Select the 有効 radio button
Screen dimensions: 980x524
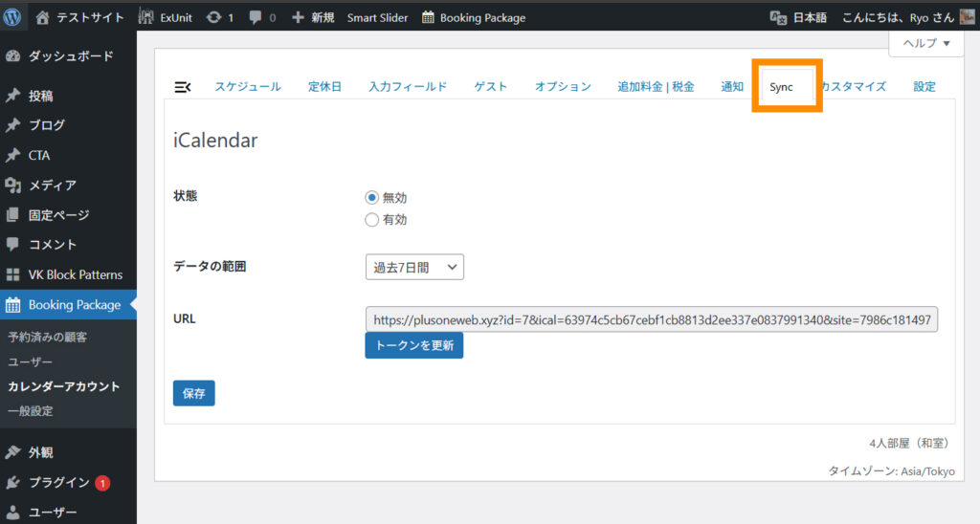point(372,220)
